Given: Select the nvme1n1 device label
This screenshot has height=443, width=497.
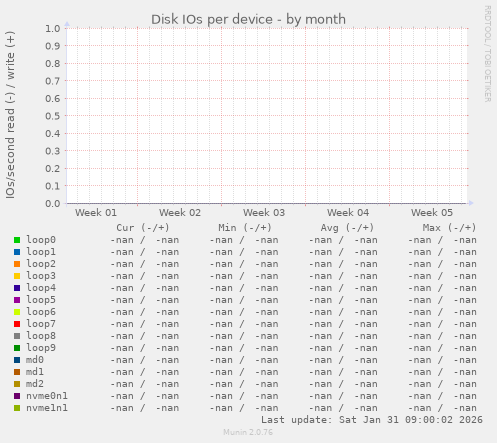Looking at the screenshot, I should (47, 408).
